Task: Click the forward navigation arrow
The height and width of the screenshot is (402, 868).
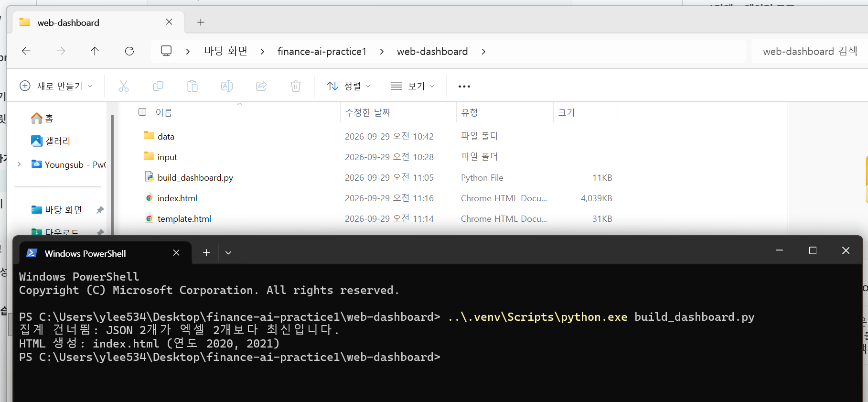Action: [61, 51]
